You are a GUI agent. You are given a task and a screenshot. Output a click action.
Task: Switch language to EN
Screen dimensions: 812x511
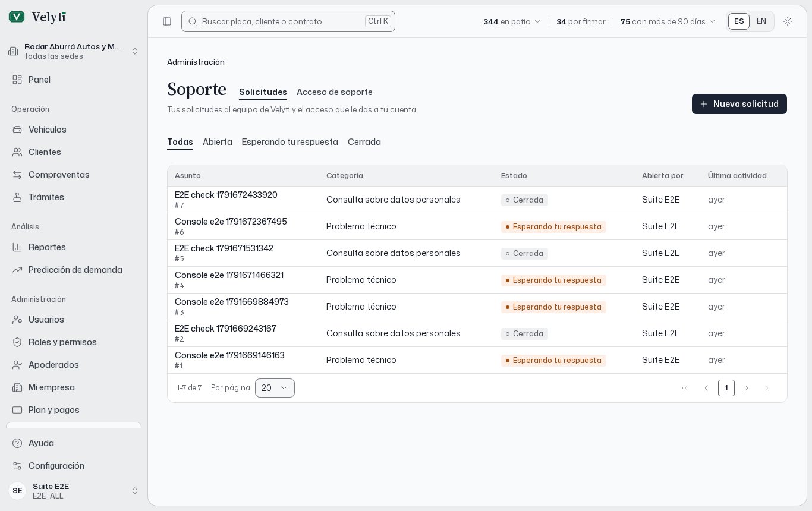761,21
